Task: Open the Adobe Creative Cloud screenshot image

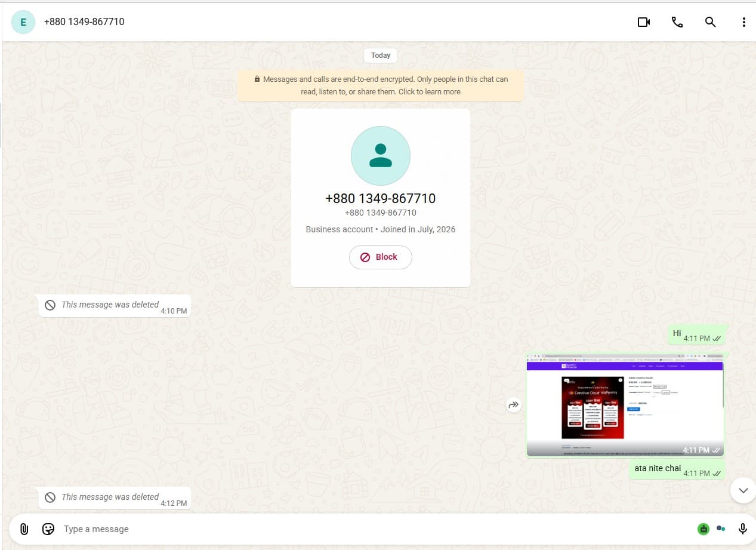Action: [x=625, y=405]
